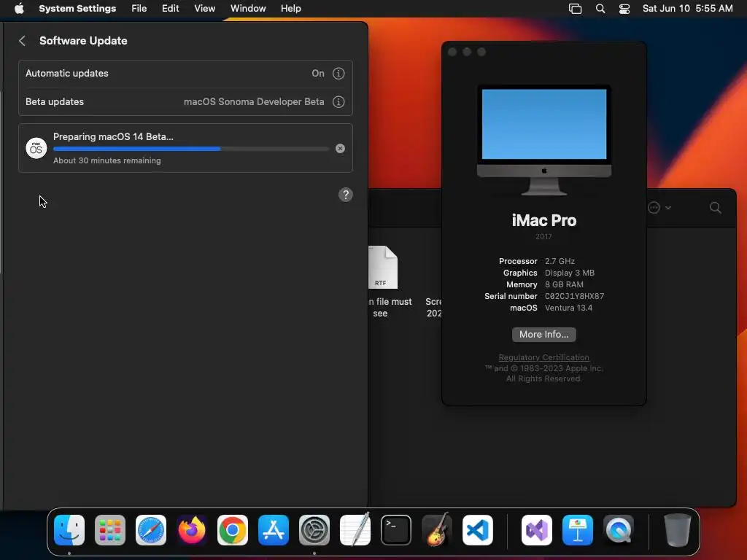Go back from Software Update pane

(x=22, y=41)
